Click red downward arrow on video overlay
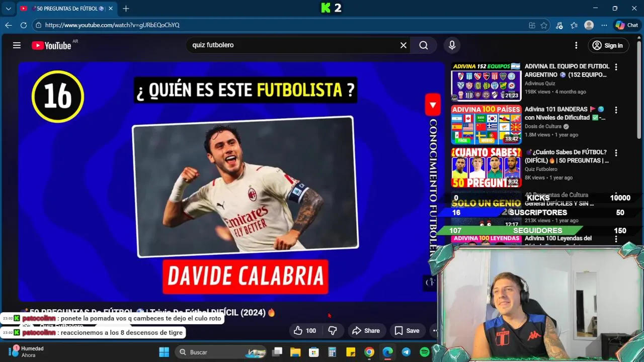Image resolution: width=644 pixels, height=362 pixels. [x=433, y=105]
